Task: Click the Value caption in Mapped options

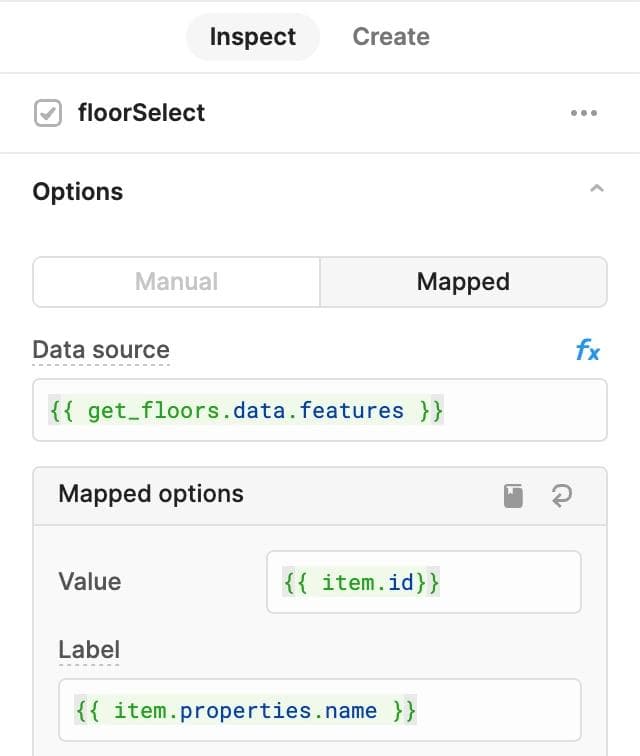Action: click(90, 582)
